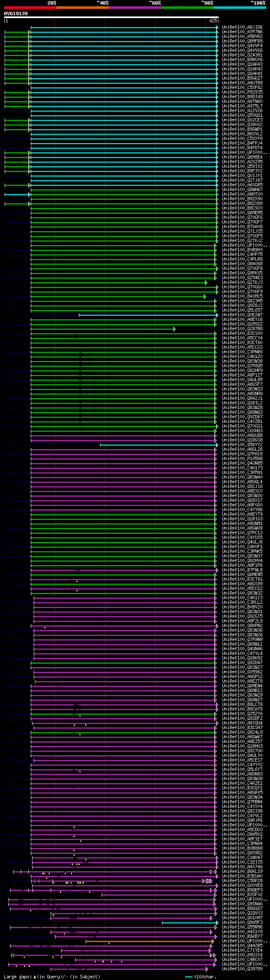Screen dimensions: 270x980
Task: Click the cyan alignment bar for UniRef100_A8JID6
Action: click(x=124, y=27)
